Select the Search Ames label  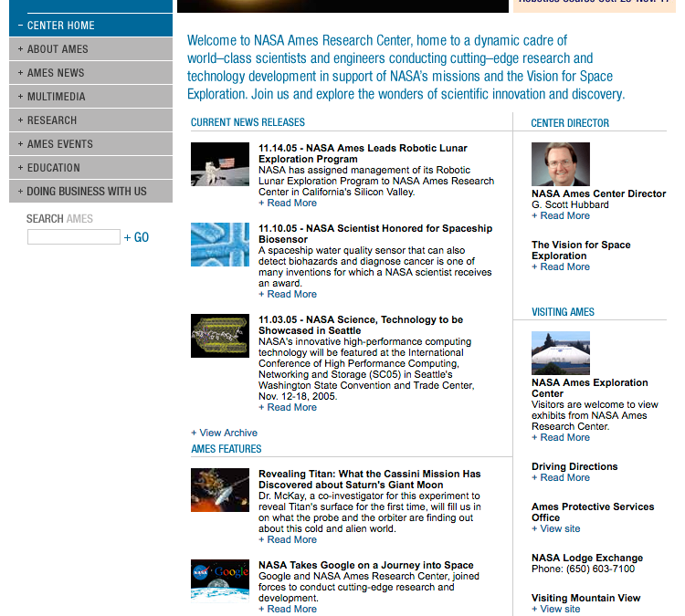59,218
